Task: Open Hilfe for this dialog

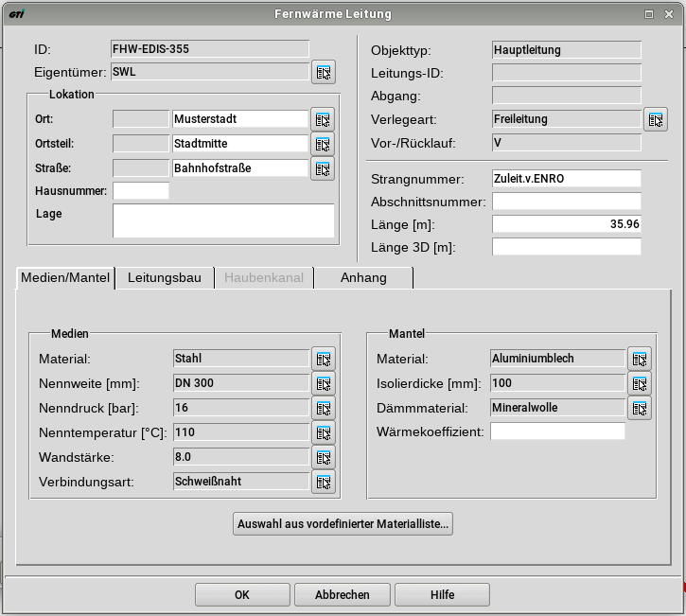Action: 442,594
